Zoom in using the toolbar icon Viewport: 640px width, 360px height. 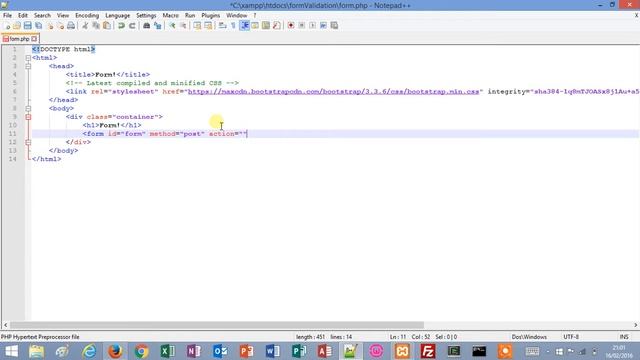pos(172,26)
